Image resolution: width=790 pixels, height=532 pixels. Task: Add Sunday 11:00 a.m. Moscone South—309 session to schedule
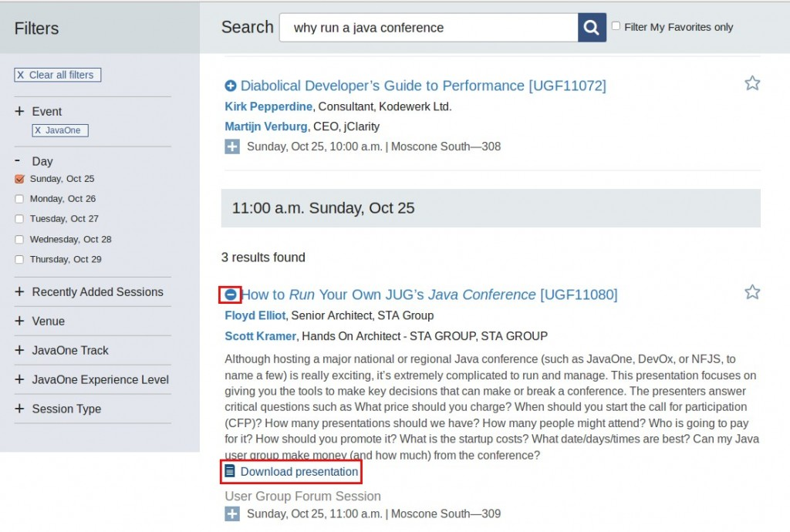232,513
